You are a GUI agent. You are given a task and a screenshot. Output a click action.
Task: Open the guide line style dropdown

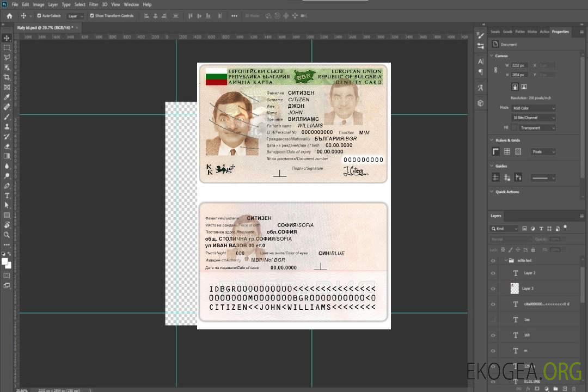(543, 178)
